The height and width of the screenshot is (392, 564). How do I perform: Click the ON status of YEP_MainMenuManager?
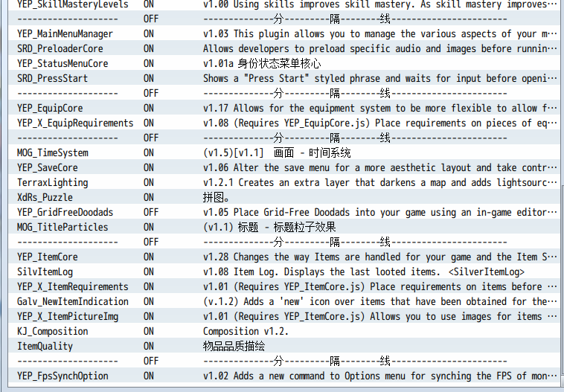click(149, 33)
